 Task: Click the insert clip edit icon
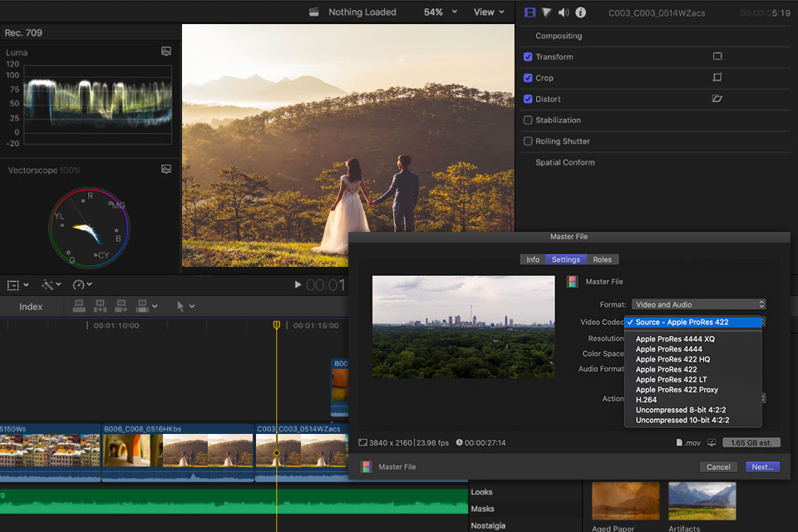coord(101,306)
